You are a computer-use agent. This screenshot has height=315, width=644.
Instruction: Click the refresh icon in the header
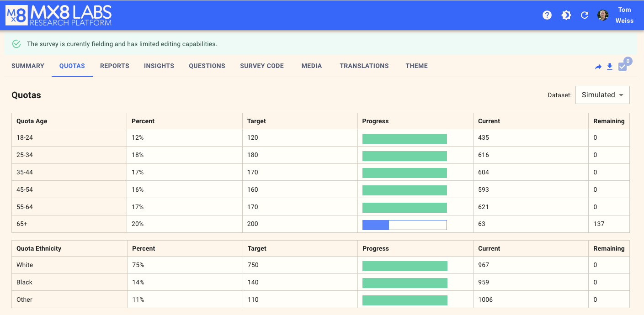(x=584, y=15)
